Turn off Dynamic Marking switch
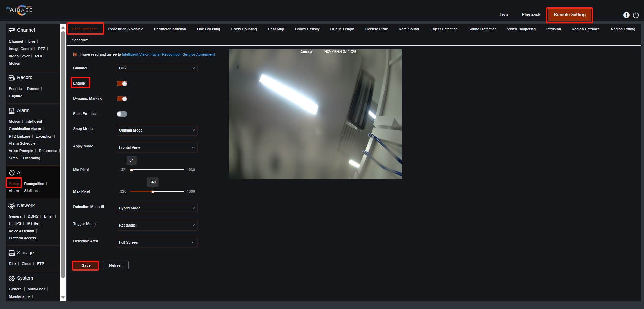Screen dimensions: 644x309 (122, 99)
